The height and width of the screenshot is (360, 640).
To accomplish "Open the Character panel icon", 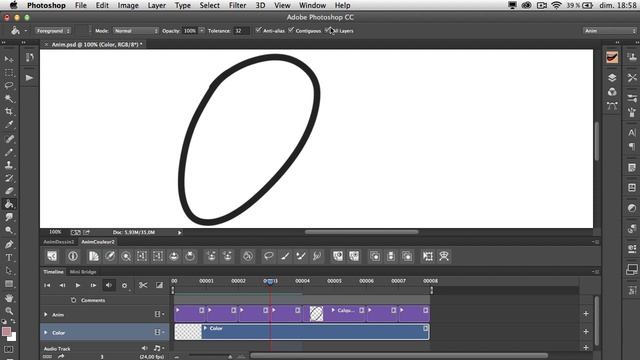I will [632, 133].
